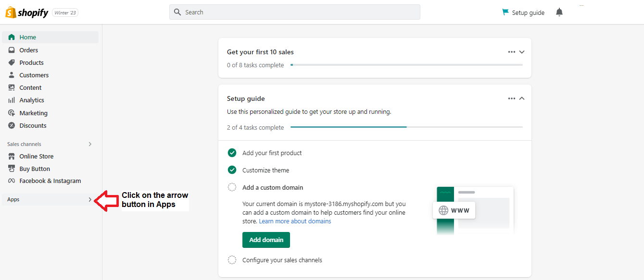This screenshot has height=280, width=644.
Task: Select Add your first product task
Action: 272,153
